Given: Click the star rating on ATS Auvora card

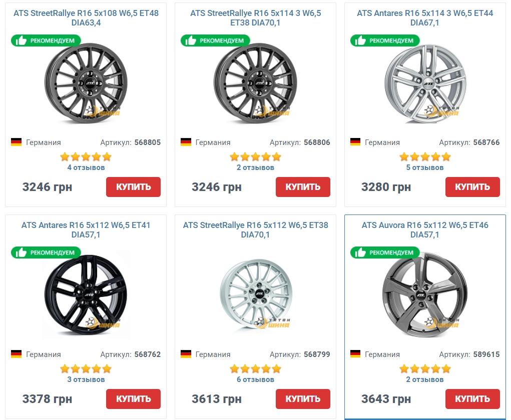Looking at the screenshot, I should click(425, 369).
